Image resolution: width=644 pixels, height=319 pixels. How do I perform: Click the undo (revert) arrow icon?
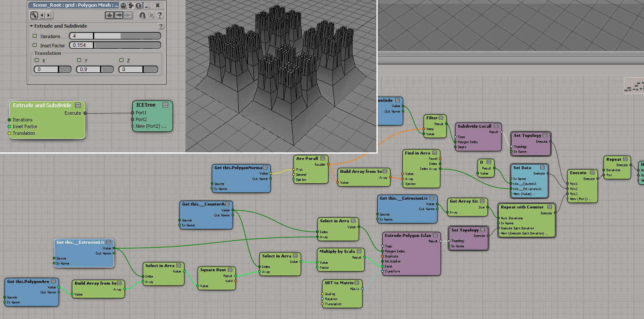click(142, 15)
